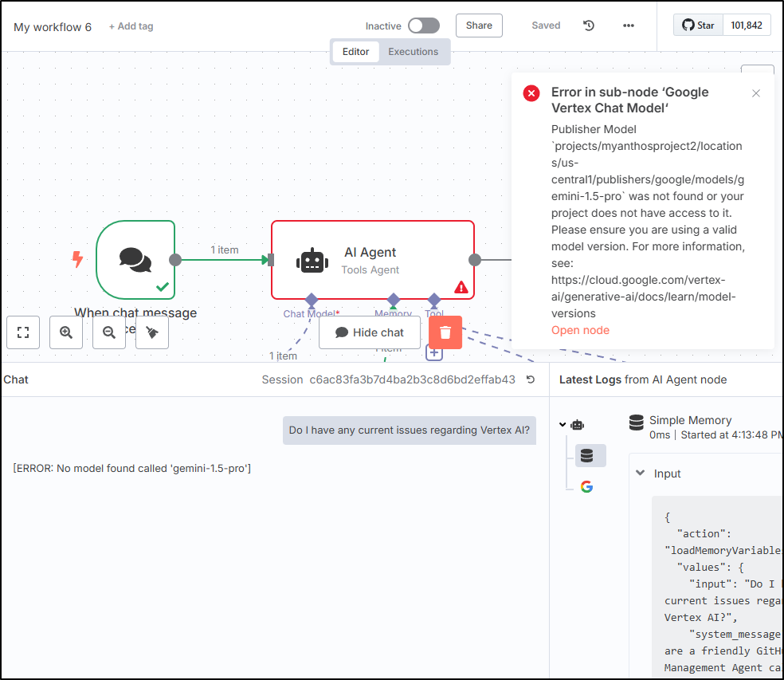Image resolution: width=784 pixels, height=680 pixels.
Task: Reset the chat session with refresh icon
Action: (531, 379)
